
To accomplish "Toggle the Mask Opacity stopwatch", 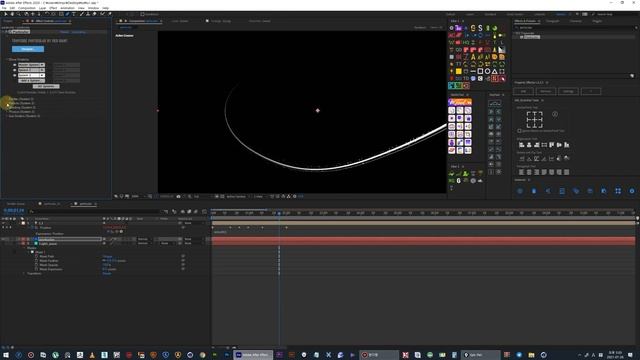I will [x=37, y=265].
